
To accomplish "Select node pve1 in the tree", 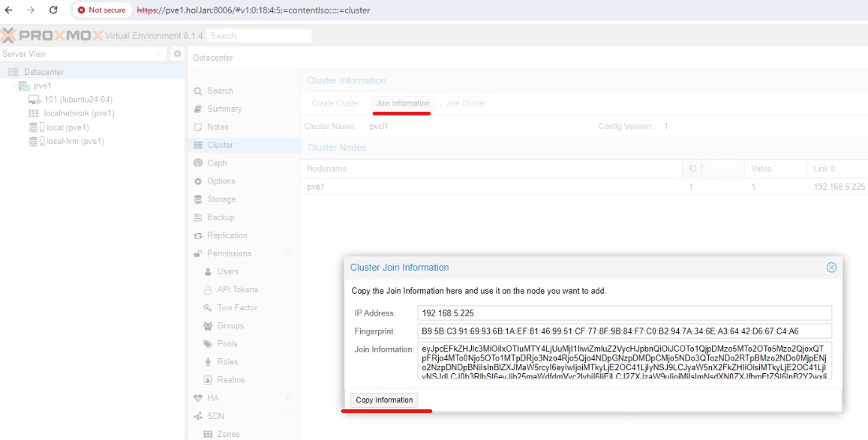I will click(42, 85).
